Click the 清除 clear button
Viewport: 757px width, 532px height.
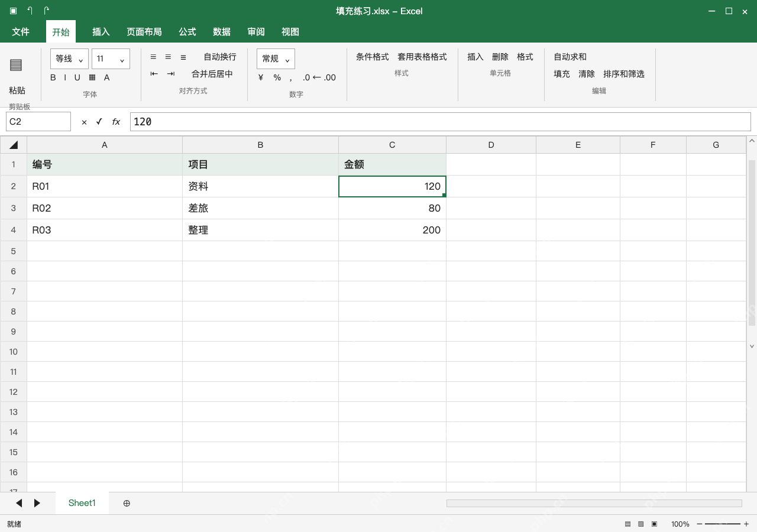tap(587, 74)
